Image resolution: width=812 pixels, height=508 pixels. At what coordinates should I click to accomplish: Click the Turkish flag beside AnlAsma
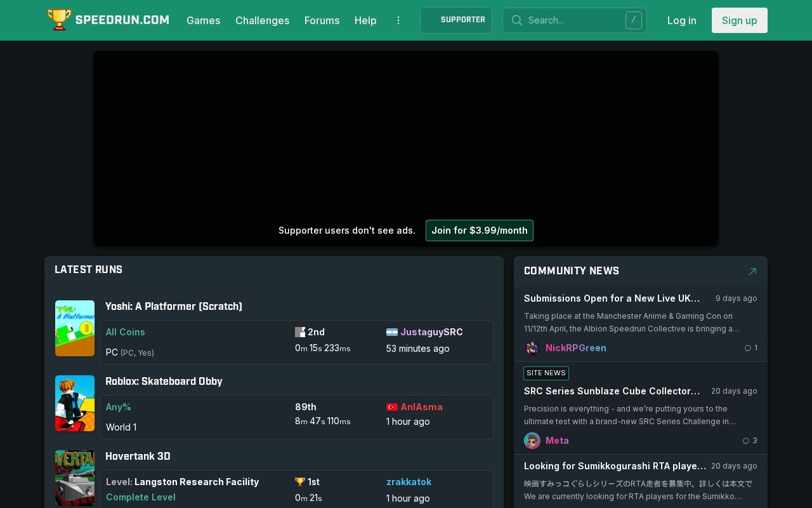(392, 407)
